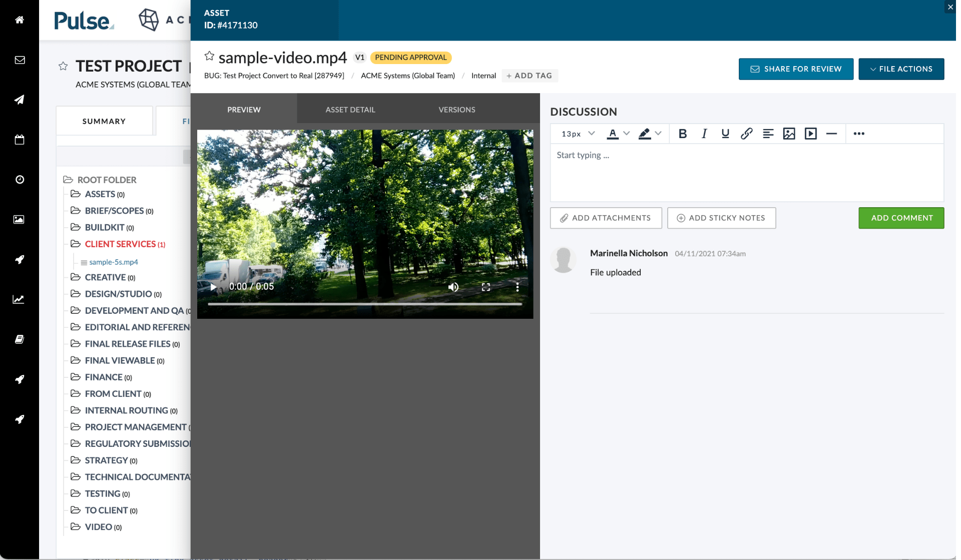
Task: Open the clock sidebar icon
Action: pos(20,180)
